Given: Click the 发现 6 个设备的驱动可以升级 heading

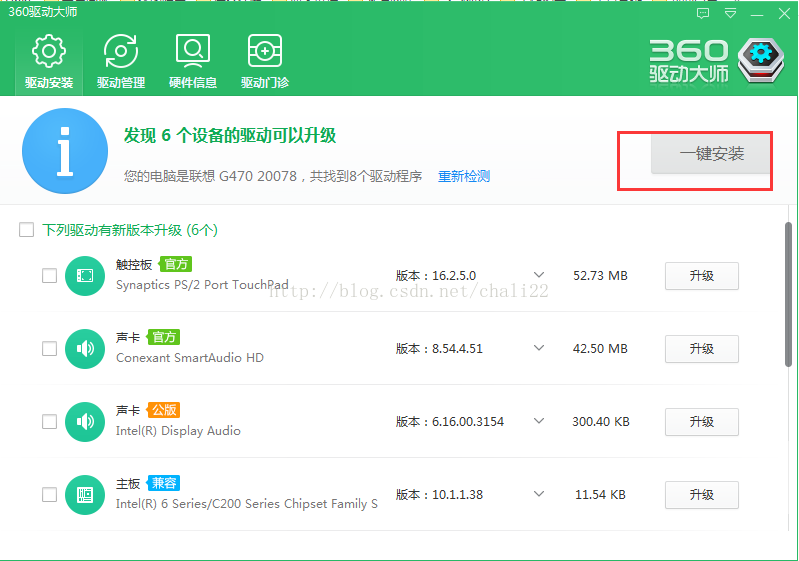Looking at the screenshot, I should pos(230,136).
